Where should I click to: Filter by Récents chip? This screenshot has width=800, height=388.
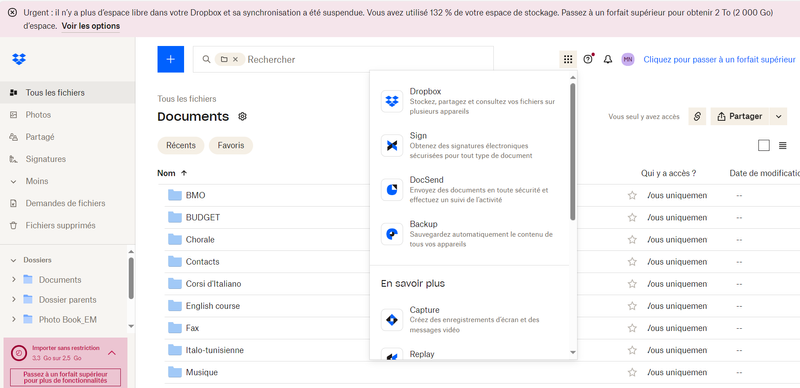pos(181,146)
